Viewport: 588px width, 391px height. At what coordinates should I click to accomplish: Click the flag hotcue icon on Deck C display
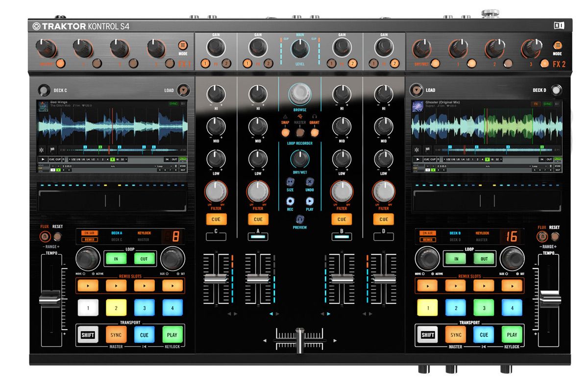pos(52,149)
